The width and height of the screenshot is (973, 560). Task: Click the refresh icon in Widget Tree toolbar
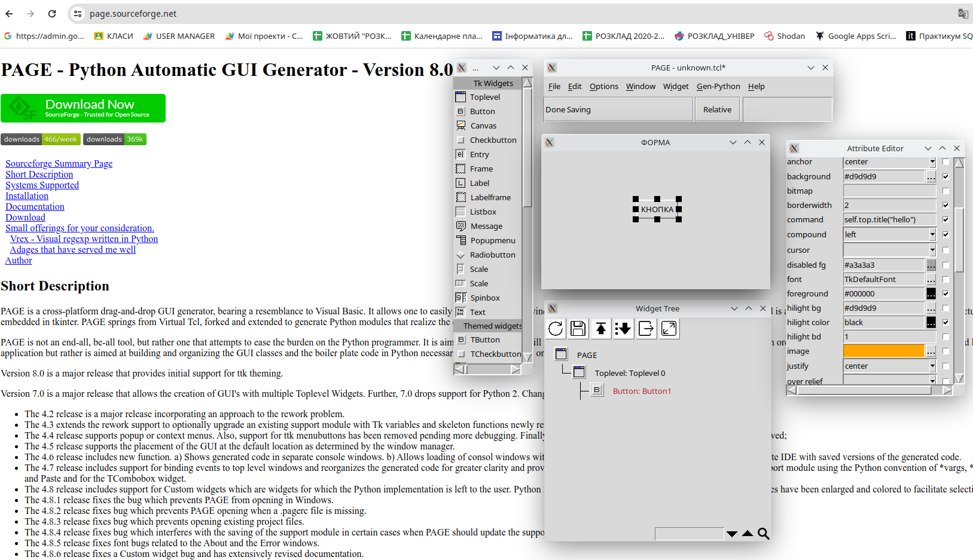pyautogui.click(x=556, y=328)
